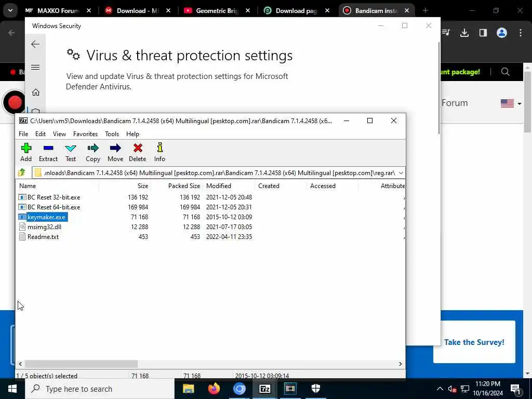This screenshot has height=399, width=532.
Task: Sort by the Modified column header
Action: click(x=229, y=186)
